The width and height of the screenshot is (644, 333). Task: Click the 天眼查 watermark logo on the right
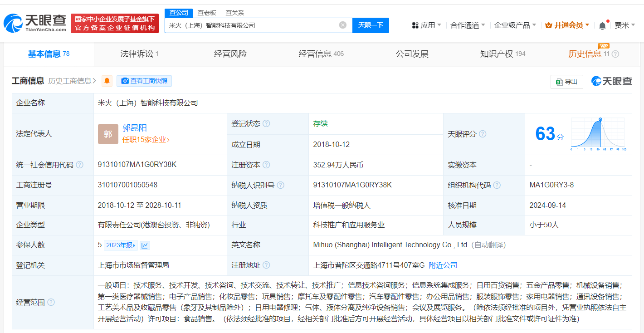click(612, 80)
